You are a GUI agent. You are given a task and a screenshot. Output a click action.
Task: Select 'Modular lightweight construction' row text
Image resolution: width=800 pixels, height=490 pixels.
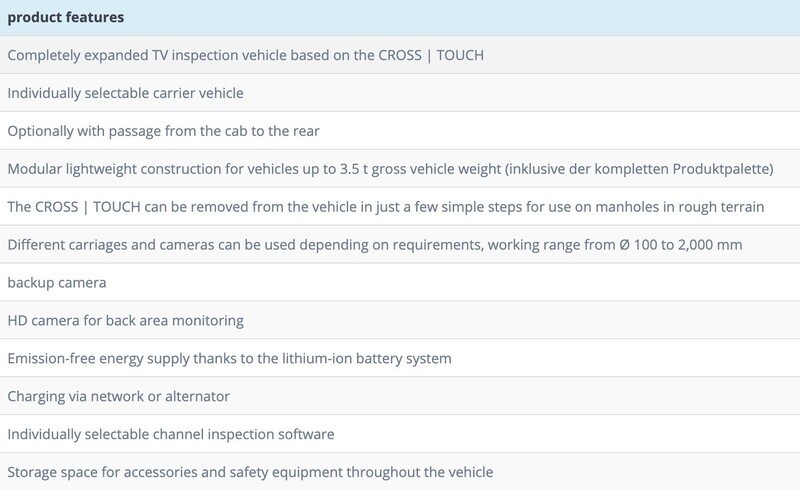(120, 169)
